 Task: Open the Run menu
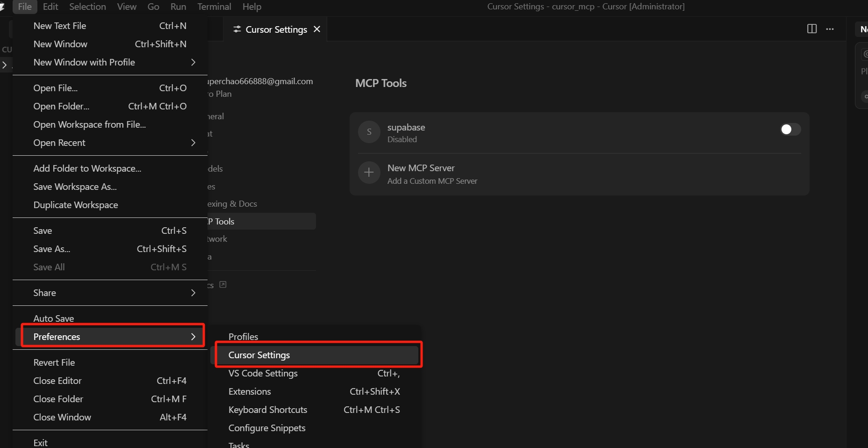(178, 7)
